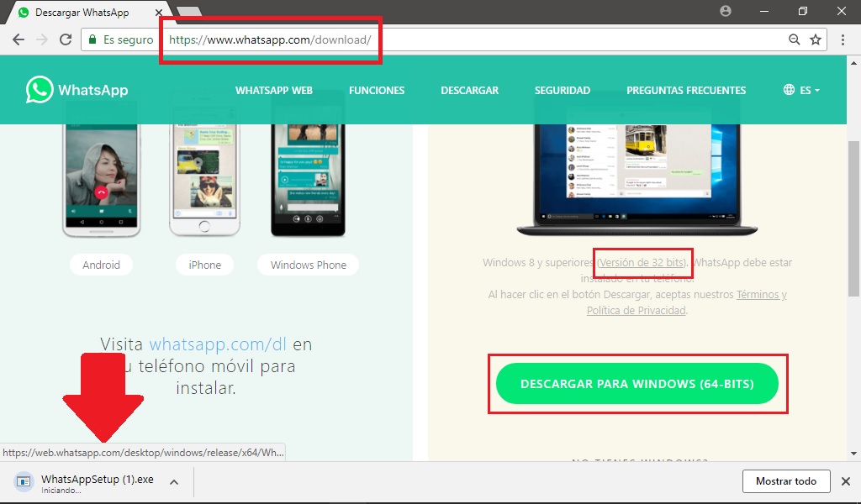
Task: Open DESCARGAR menu item
Action: pos(469,91)
